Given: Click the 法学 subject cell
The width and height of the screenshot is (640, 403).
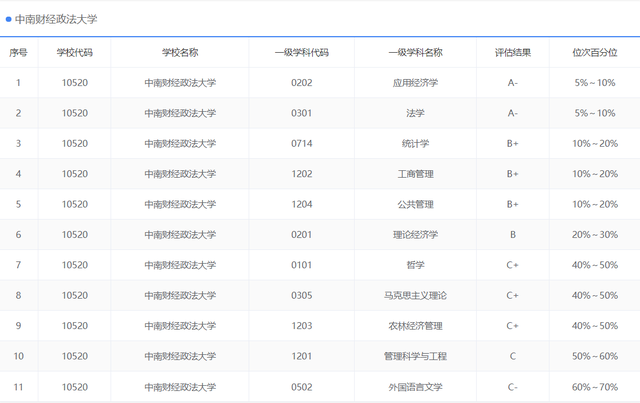Looking at the screenshot, I should coord(416,113).
